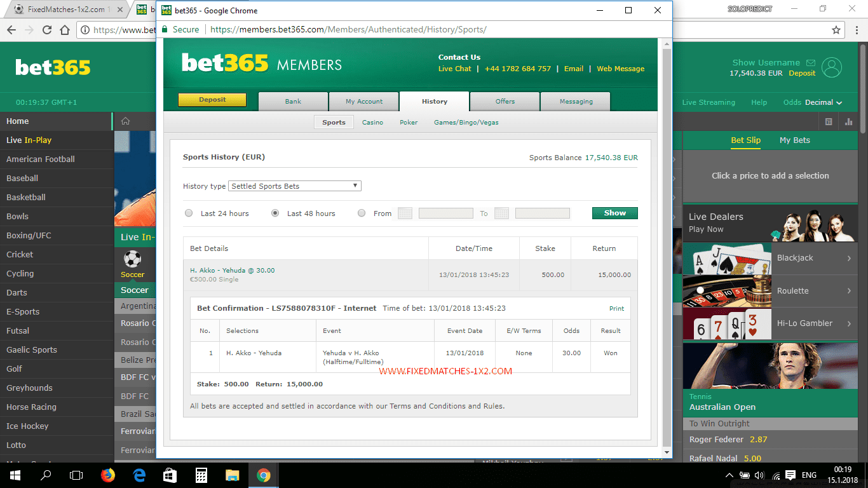Select the Soccer ball icon under Live In-Play

click(x=132, y=259)
